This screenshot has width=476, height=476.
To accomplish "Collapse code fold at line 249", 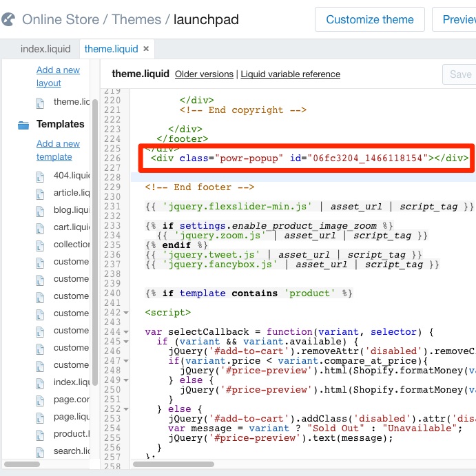I will pyautogui.click(x=126, y=380).
